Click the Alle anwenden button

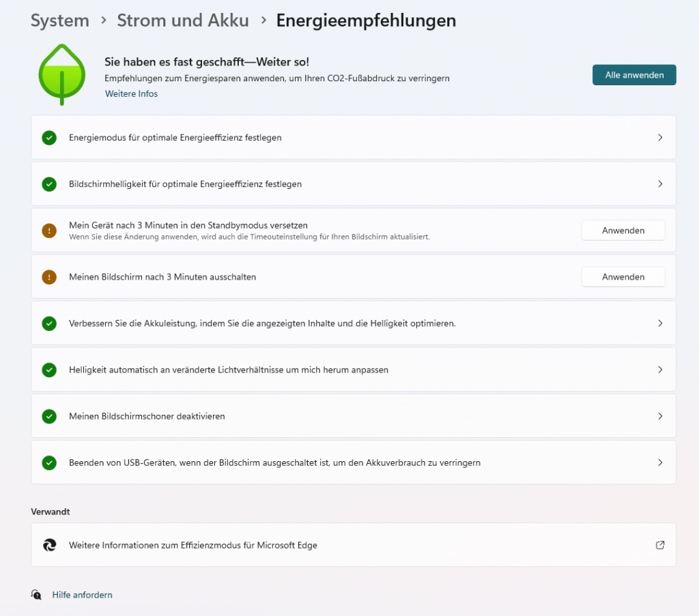pos(633,75)
